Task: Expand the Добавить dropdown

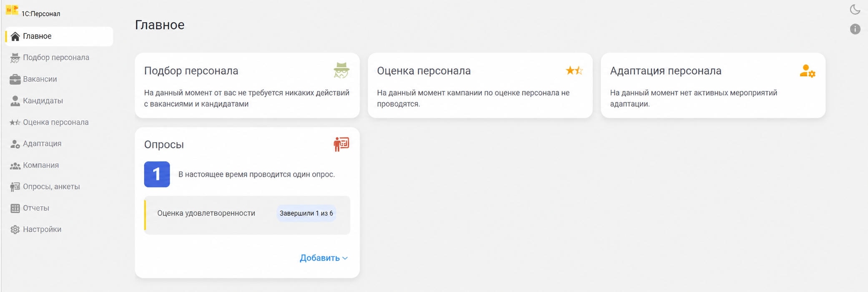Action: (x=324, y=258)
